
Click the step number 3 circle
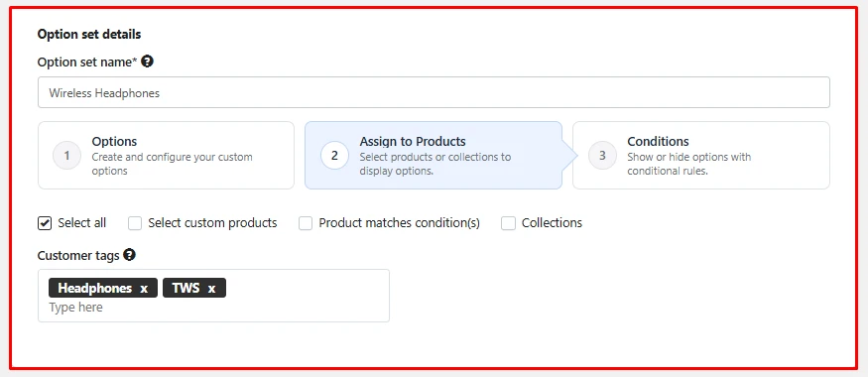(x=602, y=156)
